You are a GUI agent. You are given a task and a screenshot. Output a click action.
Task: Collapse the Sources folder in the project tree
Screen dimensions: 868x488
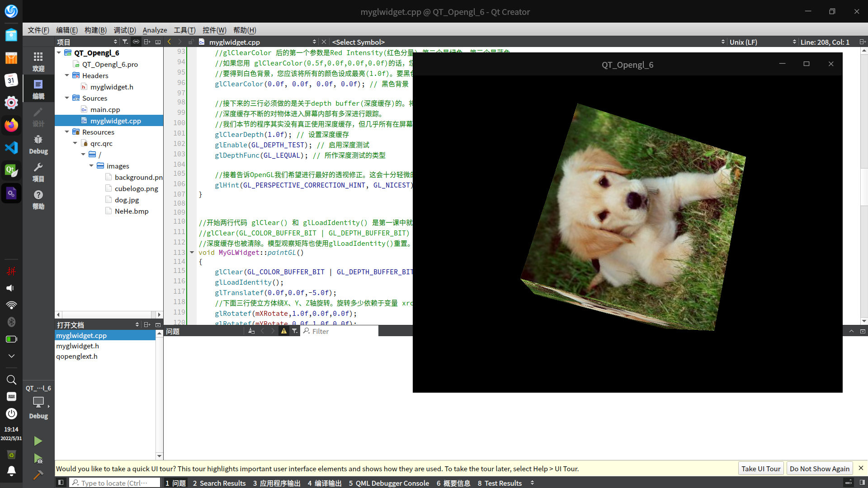coord(67,98)
